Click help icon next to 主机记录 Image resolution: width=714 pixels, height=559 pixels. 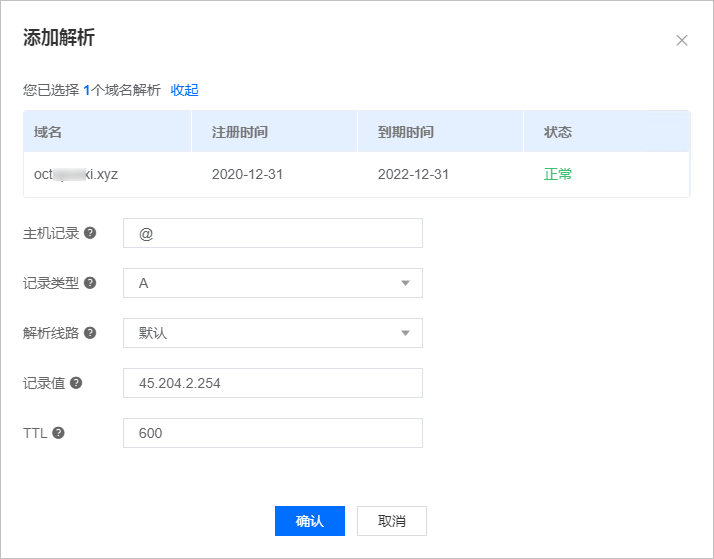[x=90, y=233]
